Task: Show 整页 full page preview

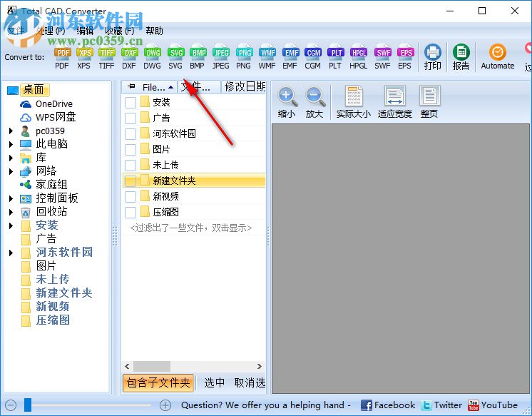Action: click(x=429, y=102)
